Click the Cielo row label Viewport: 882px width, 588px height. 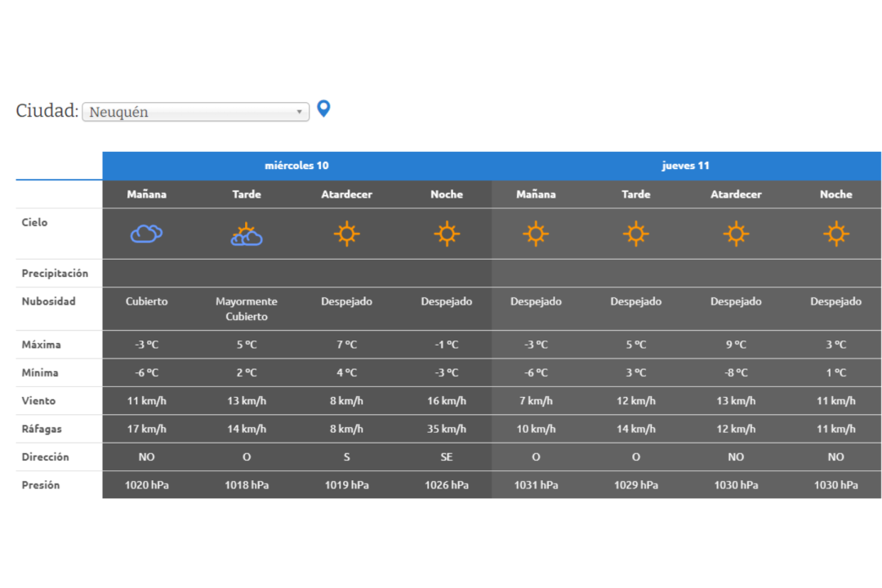[x=34, y=222]
